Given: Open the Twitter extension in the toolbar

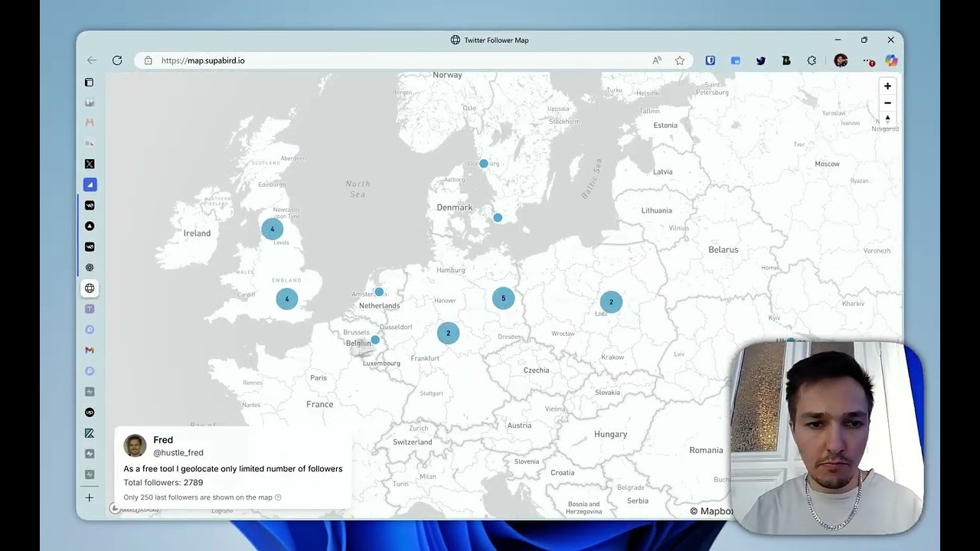Looking at the screenshot, I should [x=760, y=60].
